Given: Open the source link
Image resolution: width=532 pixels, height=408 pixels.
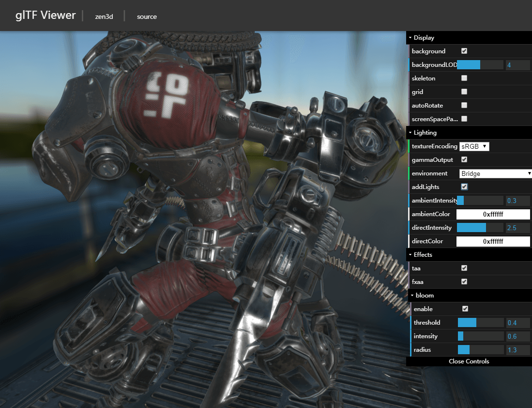Looking at the screenshot, I should (x=147, y=16).
